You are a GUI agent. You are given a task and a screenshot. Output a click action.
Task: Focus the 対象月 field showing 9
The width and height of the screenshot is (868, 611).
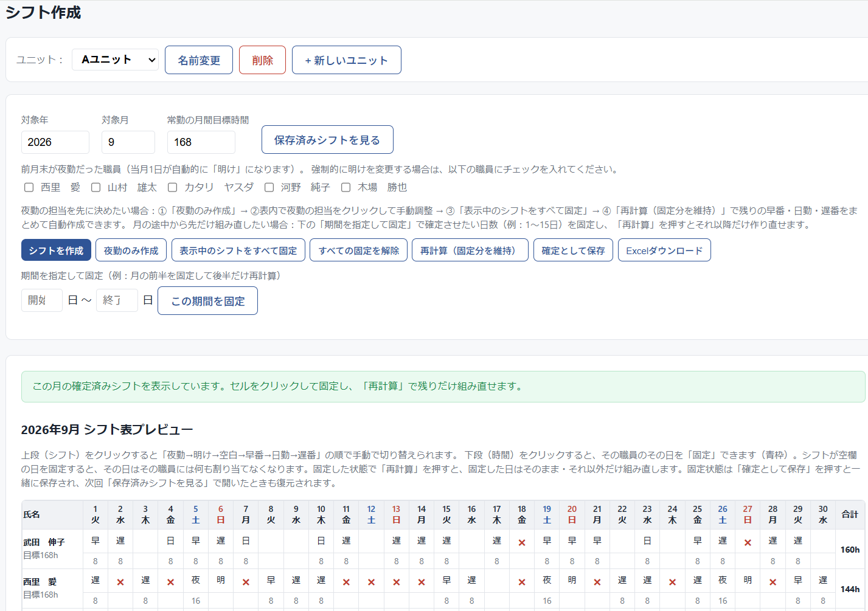[128, 142]
